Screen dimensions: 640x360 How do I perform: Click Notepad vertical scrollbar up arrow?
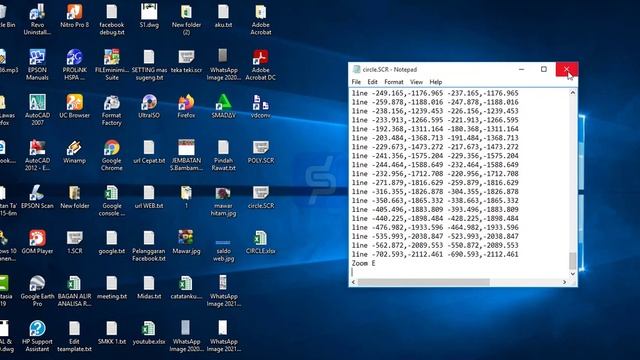[572, 93]
